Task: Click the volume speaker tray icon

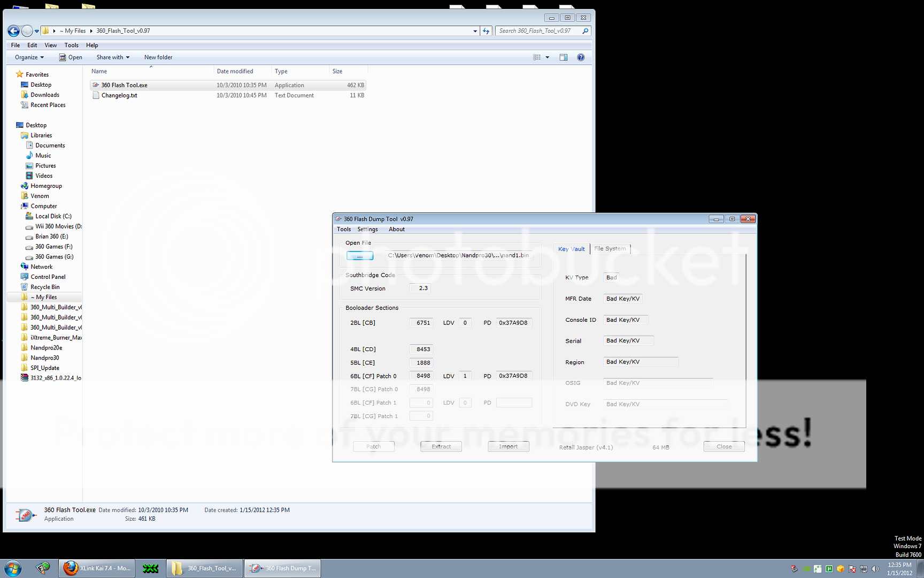Action: coord(875,569)
